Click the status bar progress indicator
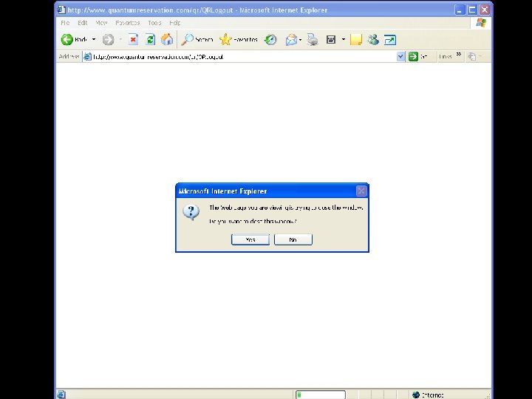532x399 pixels. click(x=321, y=395)
